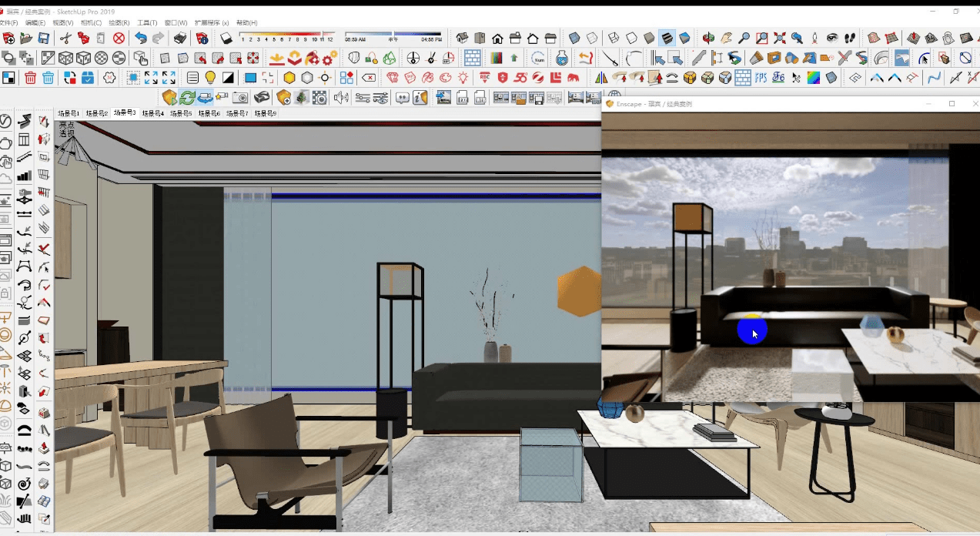The image size is (980, 536).
Task: Switch to the Iso view house icon
Action: click(463, 38)
